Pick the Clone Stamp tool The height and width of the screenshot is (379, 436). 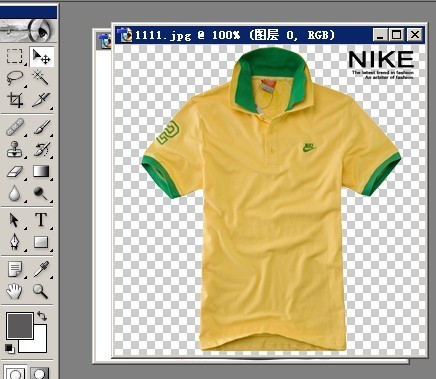[15, 149]
